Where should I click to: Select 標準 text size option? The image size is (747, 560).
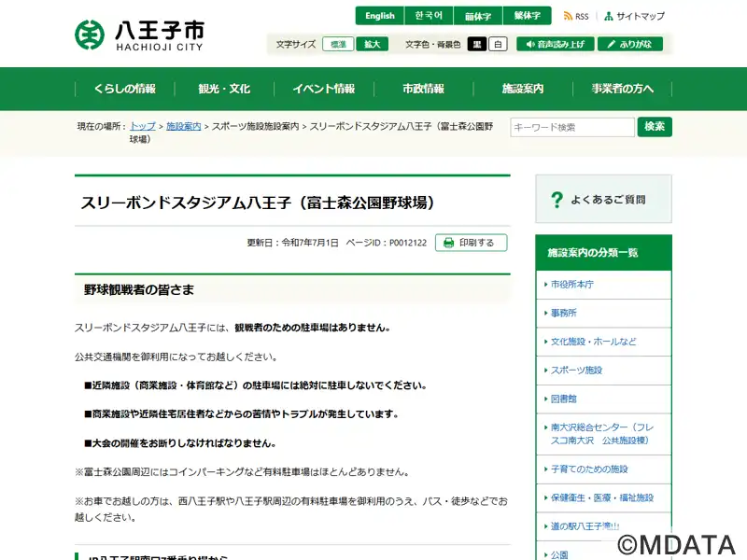[338, 44]
